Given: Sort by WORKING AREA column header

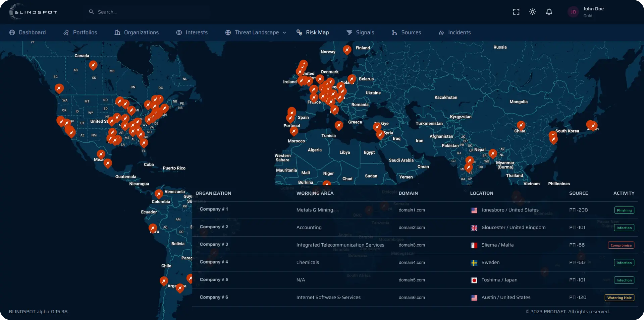Looking at the screenshot, I should pyautogui.click(x=315, y=193).
